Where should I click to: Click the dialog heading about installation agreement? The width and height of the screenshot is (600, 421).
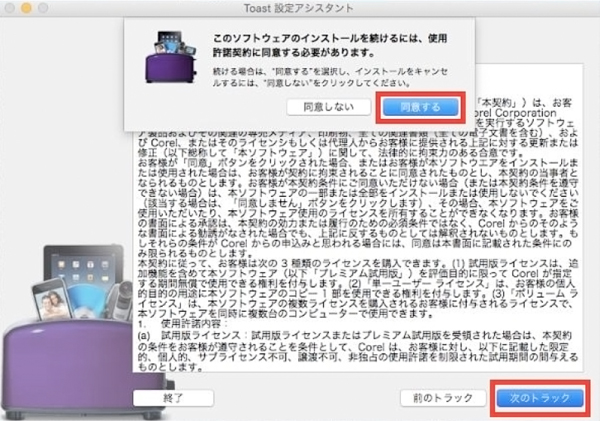330,45
